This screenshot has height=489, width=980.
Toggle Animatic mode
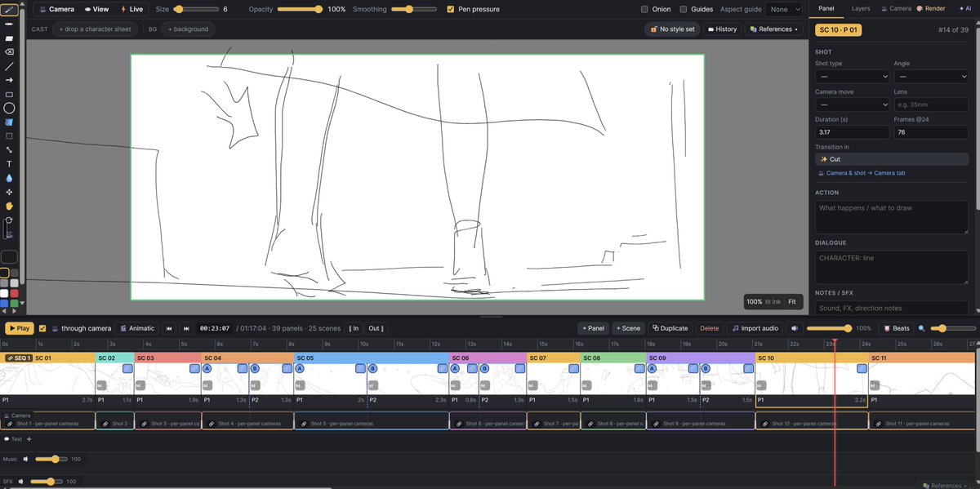click(x=137, y=328)
